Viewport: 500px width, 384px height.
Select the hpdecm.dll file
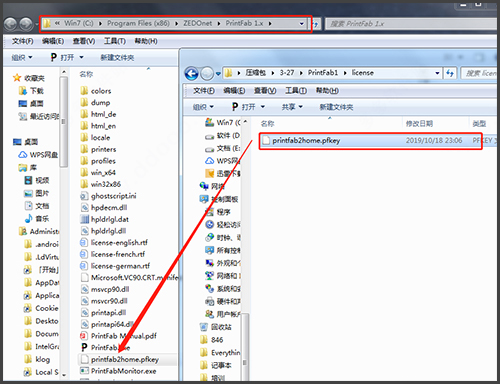pos(104,208)
